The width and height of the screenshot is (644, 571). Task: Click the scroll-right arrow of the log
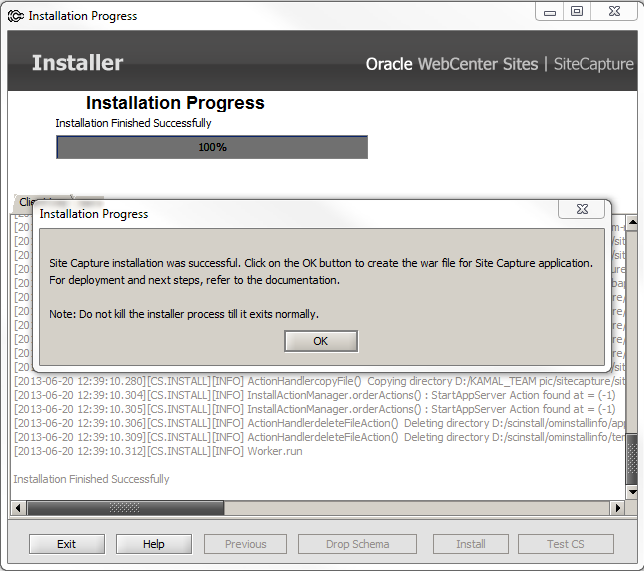(617, 508)
